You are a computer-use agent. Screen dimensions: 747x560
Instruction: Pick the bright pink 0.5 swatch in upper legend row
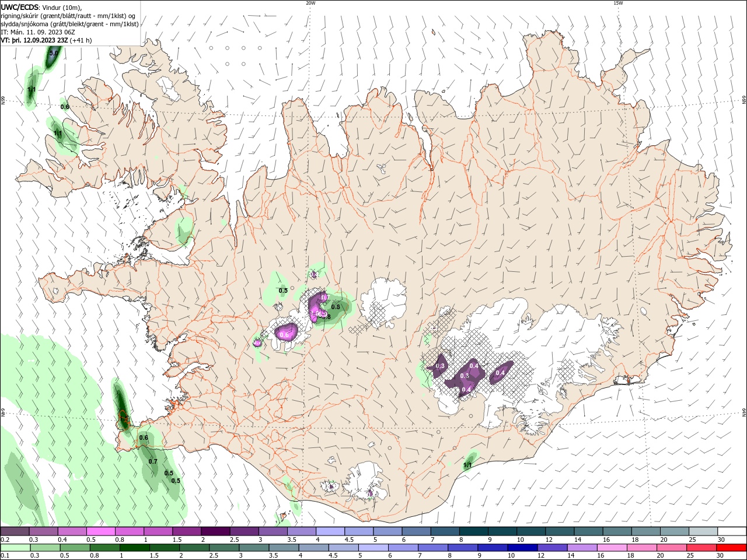100,531
